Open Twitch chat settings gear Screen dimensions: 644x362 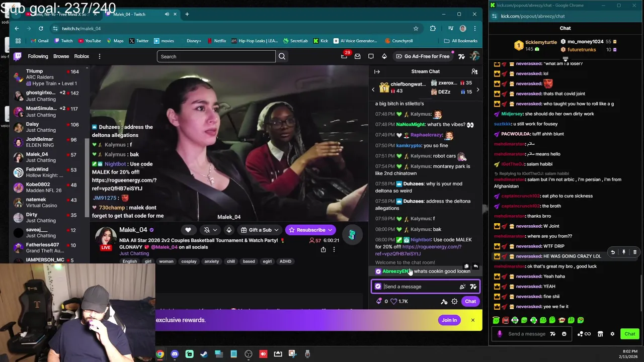454,301
